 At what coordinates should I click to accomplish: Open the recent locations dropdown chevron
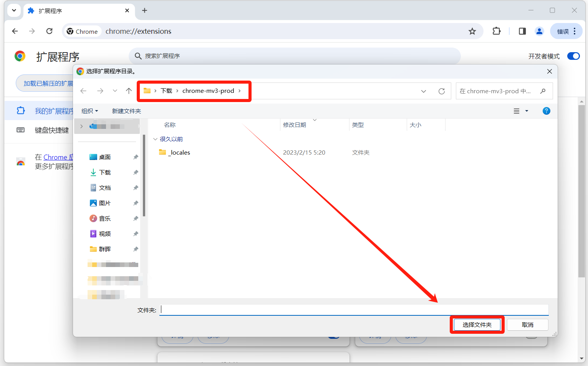tap(115, 91)
